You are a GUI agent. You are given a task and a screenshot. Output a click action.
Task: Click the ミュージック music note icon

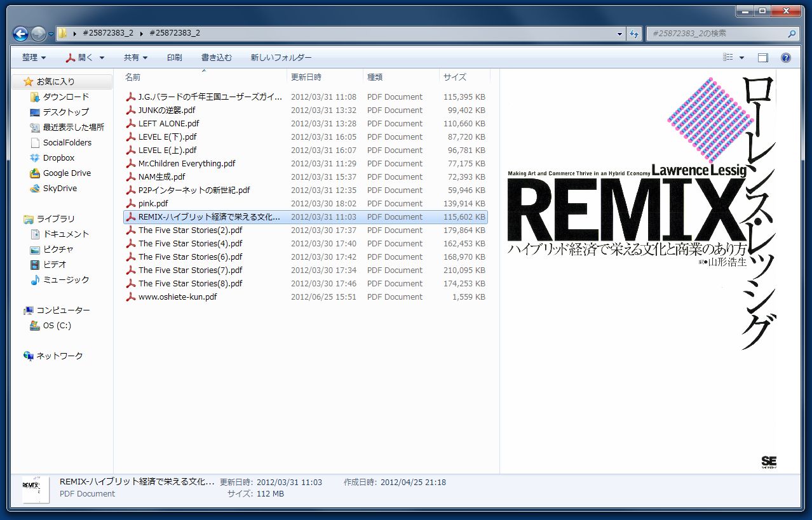point(35,279)
